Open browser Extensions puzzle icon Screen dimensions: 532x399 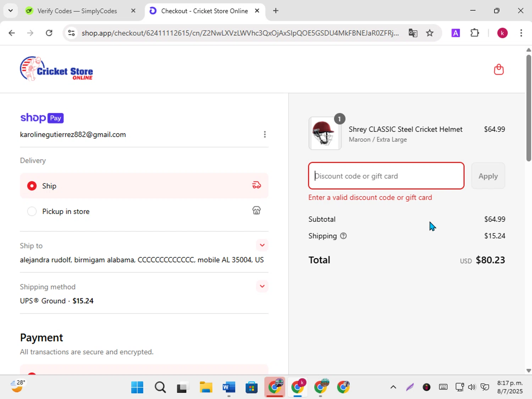coord(475,33)
